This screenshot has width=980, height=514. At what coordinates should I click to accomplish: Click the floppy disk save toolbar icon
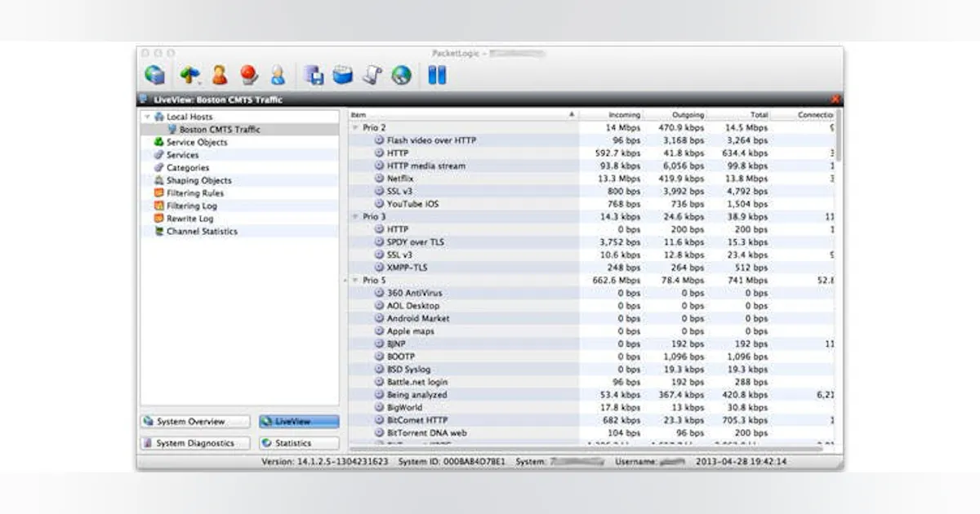coord(314,75)
